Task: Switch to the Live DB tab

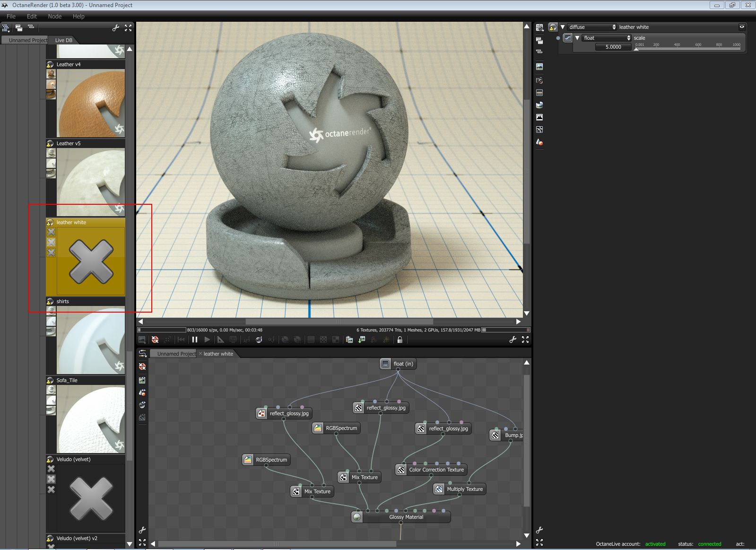Action: pos(64,40)
